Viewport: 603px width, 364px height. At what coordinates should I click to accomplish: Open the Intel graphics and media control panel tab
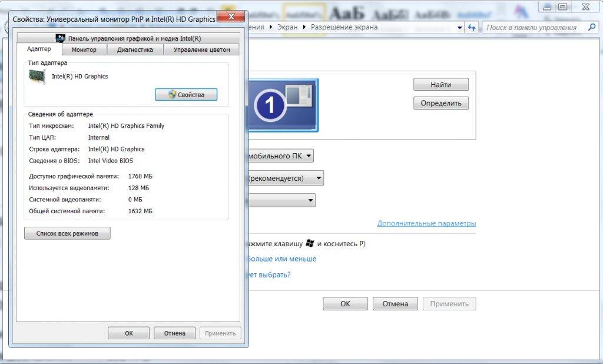click(128, 38)
